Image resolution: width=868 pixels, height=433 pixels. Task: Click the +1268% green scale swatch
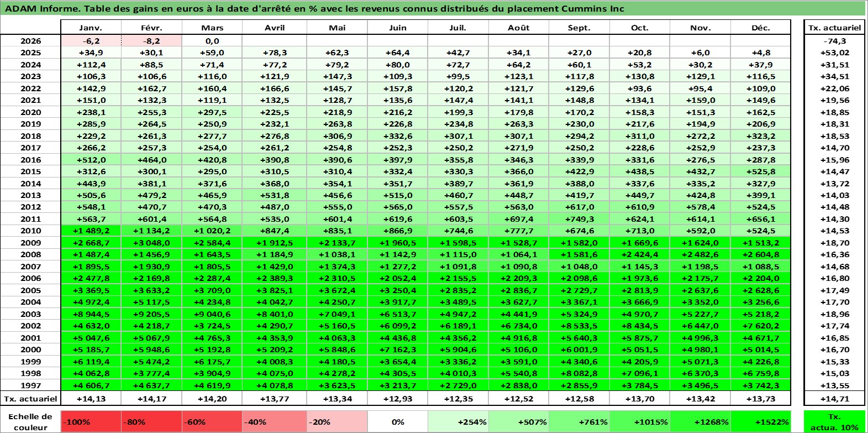point(700,421)
